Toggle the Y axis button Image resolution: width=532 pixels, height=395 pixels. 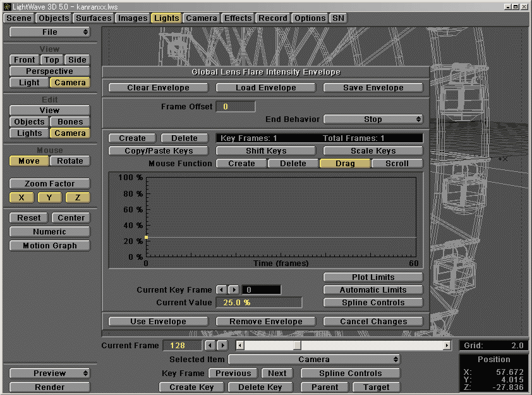coord(50,198)
